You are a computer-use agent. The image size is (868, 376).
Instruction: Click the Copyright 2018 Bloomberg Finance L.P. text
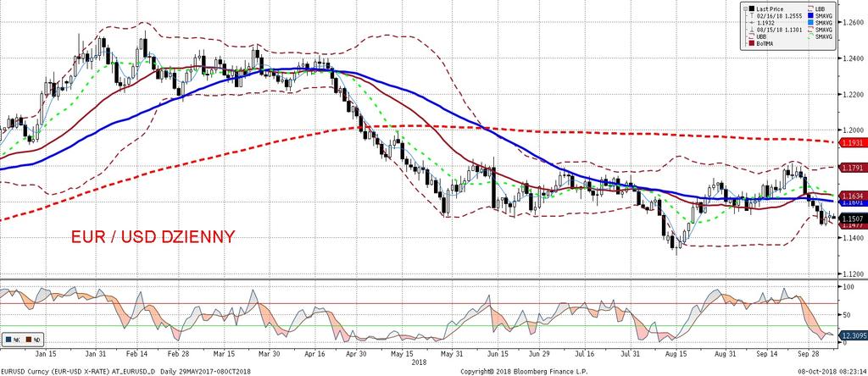tap(524, 370)
